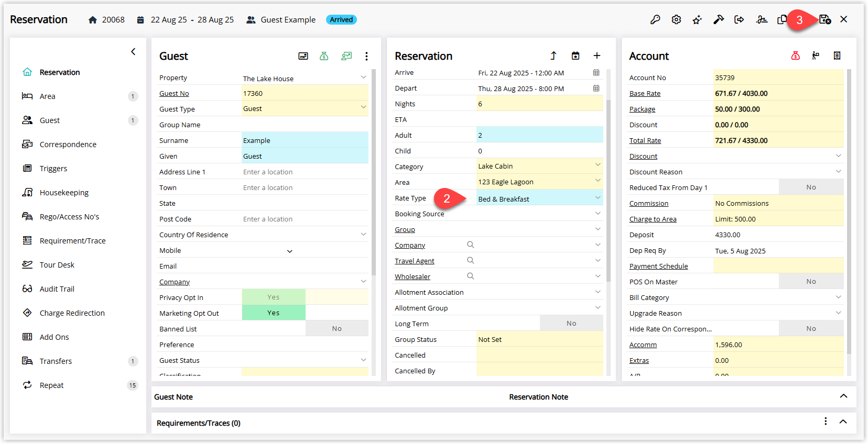Click the hammer icon in top toolbar

719,19
